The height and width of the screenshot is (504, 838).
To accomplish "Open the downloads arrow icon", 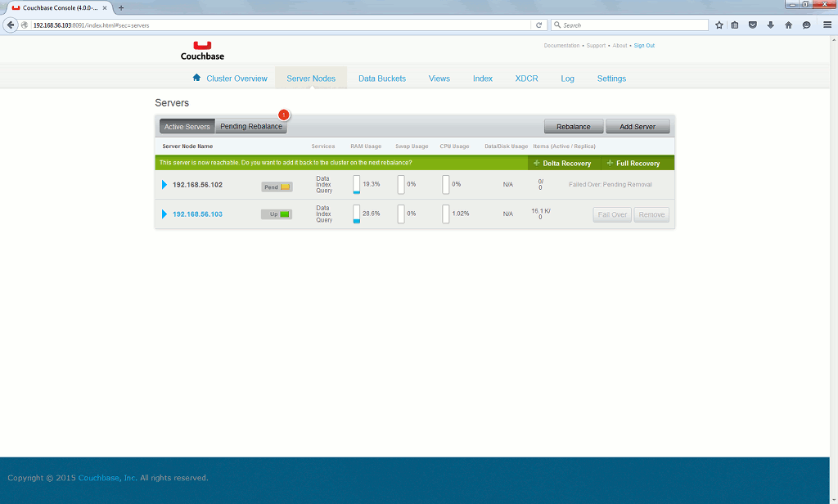I will tap(771, 25).
